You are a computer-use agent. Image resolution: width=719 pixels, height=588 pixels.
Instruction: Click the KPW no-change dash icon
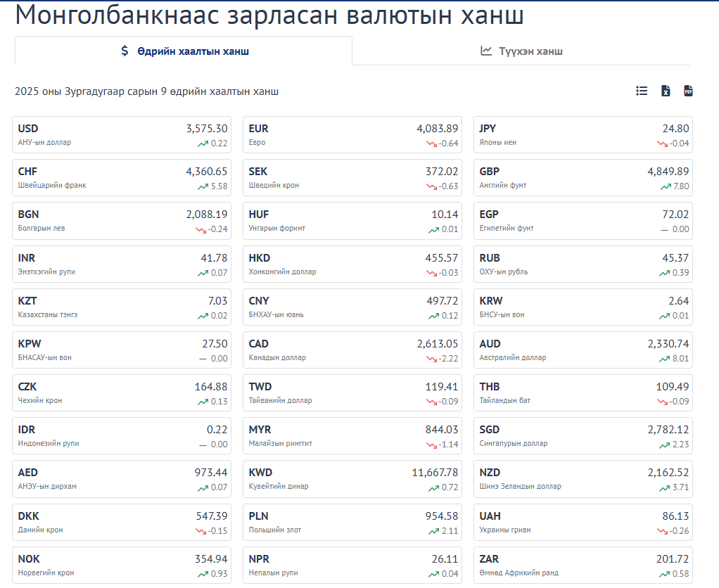[203, 359]
